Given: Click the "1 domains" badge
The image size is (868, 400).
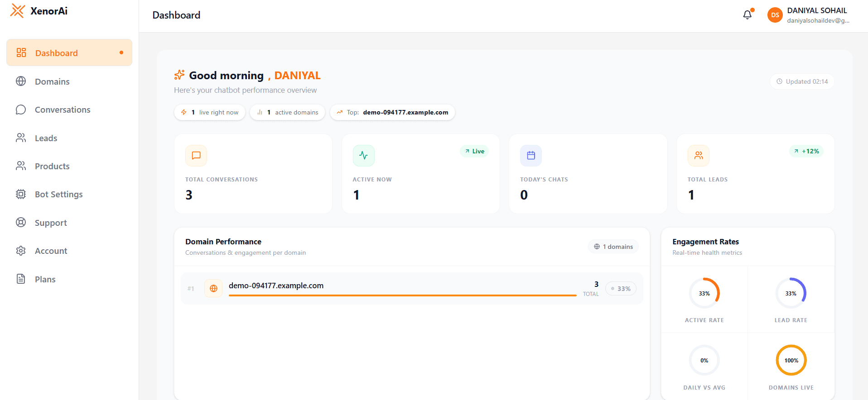Looking at the screenshot, I should click(x=613, y=247).
